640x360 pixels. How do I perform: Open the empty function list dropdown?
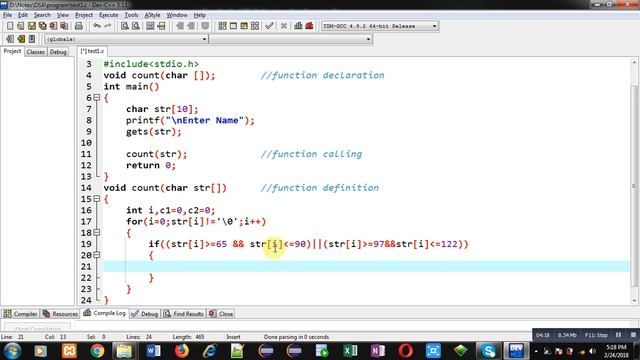368,39
